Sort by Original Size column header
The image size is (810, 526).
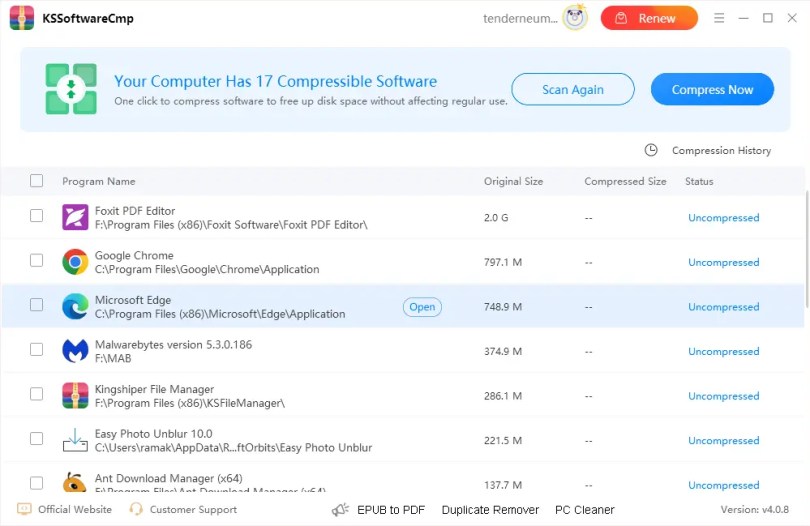513,181
